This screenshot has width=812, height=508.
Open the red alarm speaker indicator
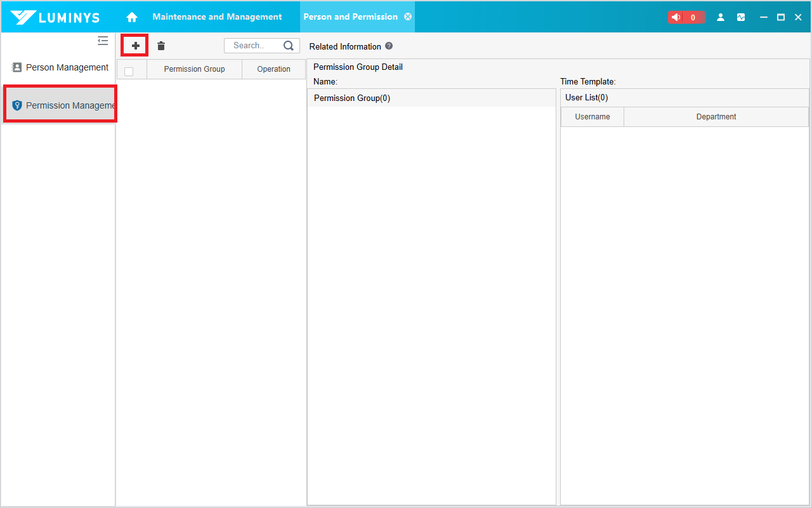(686, 17)
